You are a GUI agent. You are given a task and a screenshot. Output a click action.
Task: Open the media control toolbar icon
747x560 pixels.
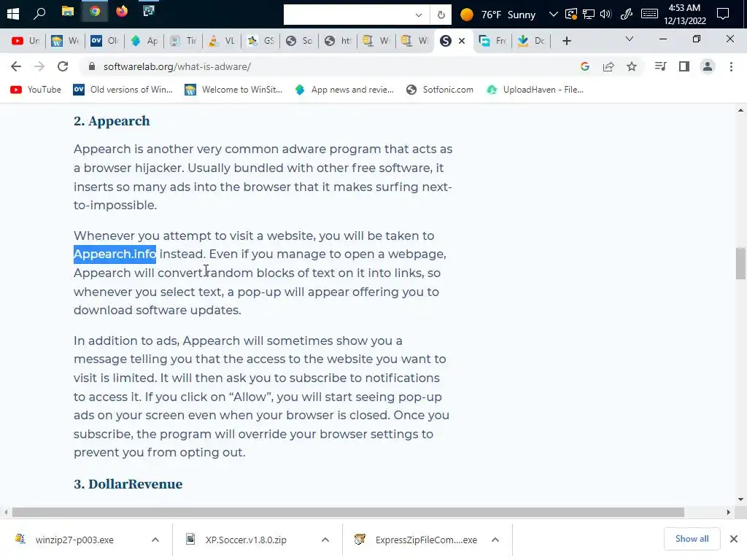coord(660,66)
